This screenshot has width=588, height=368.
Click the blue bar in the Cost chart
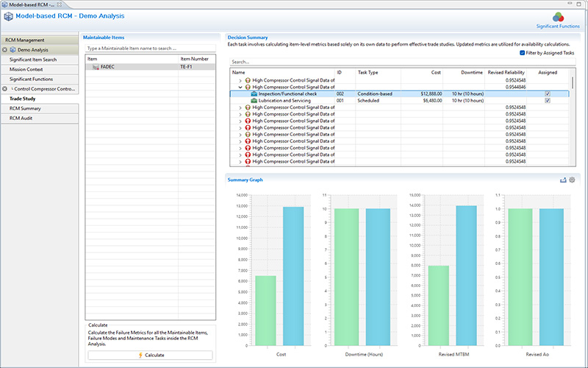coord(293,276)
